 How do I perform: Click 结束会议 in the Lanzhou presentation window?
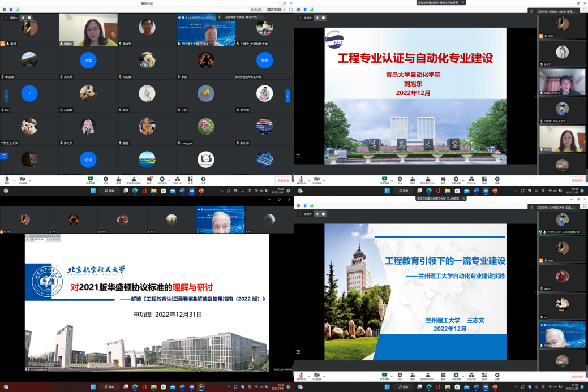[x=577, y=376]
